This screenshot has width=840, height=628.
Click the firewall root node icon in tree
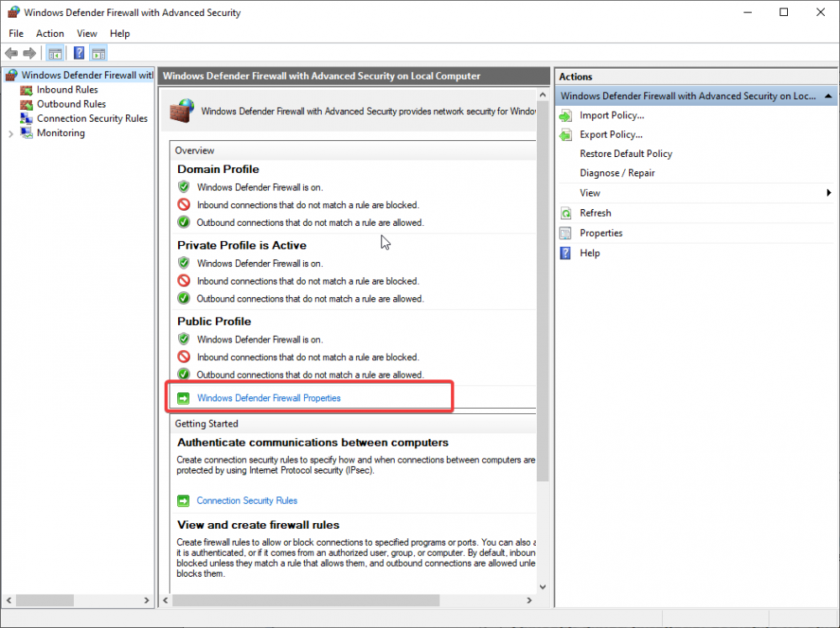click(11, 75)
